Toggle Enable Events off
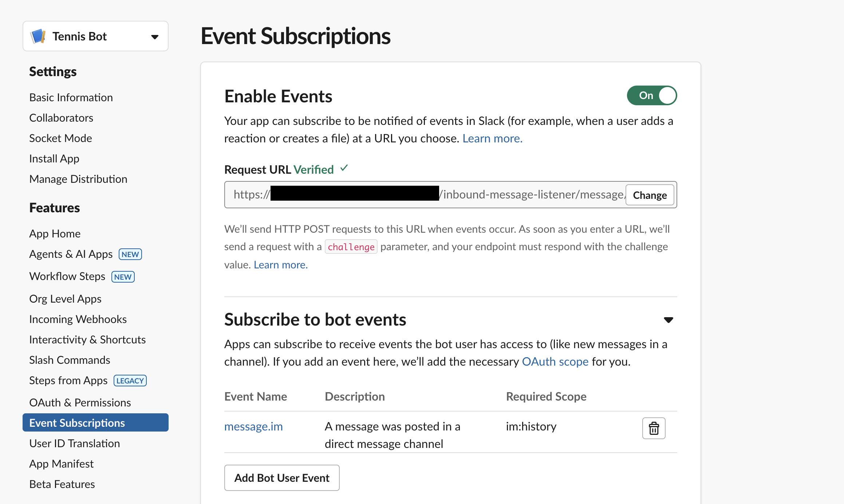844x504 pixels. 651,95
